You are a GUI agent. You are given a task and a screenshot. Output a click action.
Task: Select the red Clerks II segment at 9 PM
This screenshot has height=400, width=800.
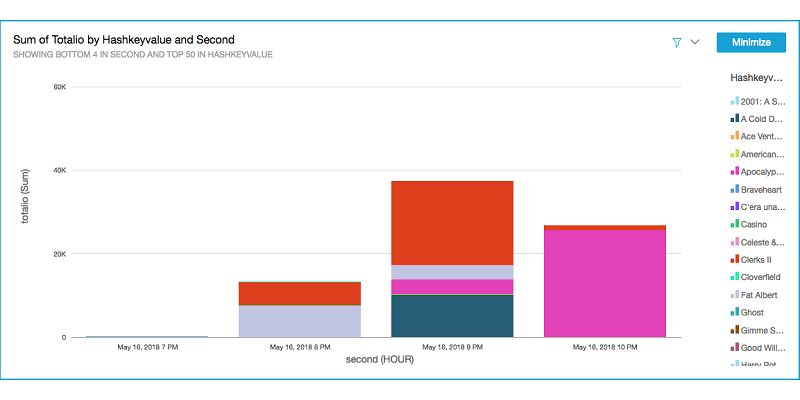[x=452, y=223]
